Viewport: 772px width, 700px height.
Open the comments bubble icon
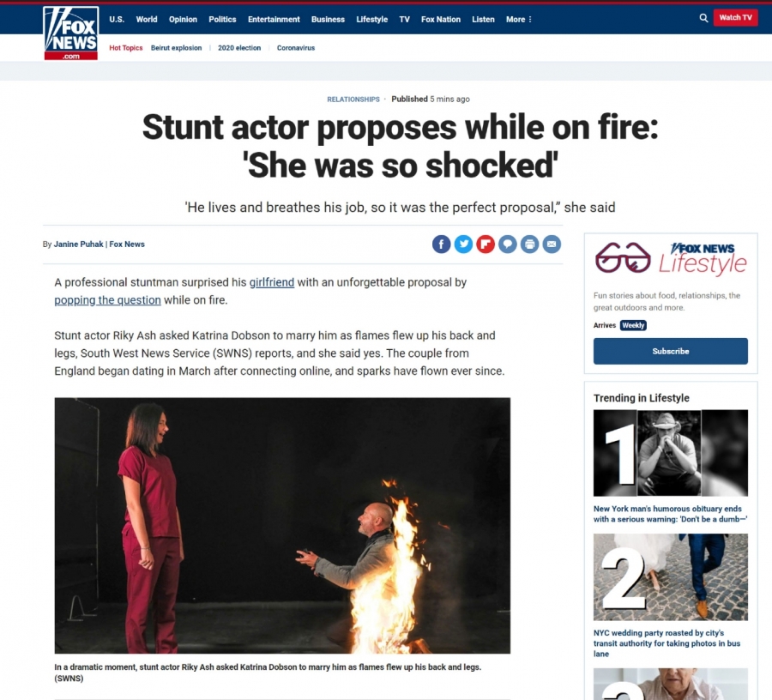[508, 244]
